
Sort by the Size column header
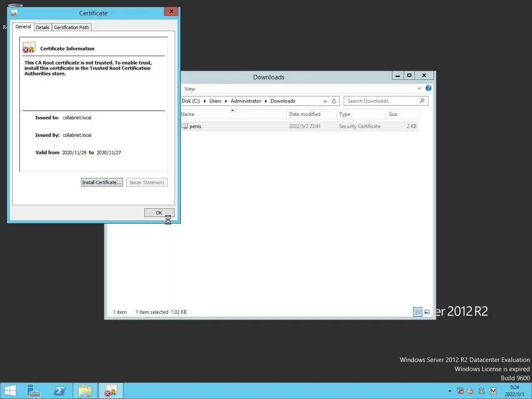pos(403,114)
